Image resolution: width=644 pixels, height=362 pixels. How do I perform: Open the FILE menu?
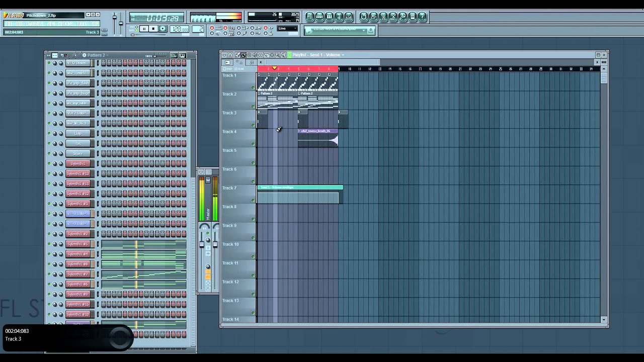pos(9,24)
